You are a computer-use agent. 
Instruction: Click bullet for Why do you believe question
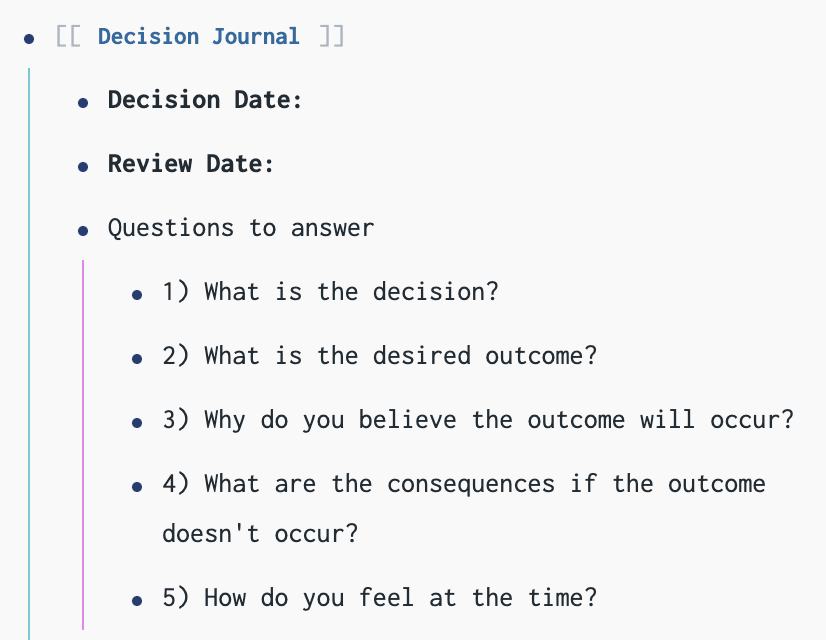coord(137,422)
